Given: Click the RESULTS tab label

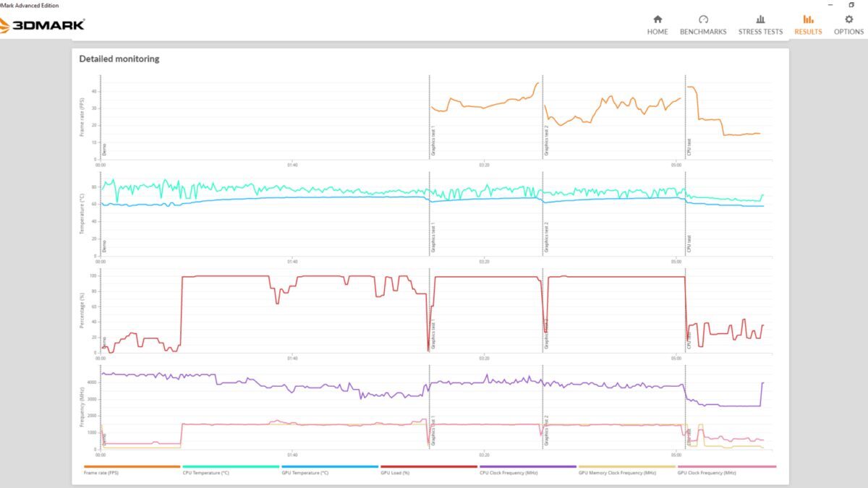Looking at the screenshot, I should pos(808,32).
